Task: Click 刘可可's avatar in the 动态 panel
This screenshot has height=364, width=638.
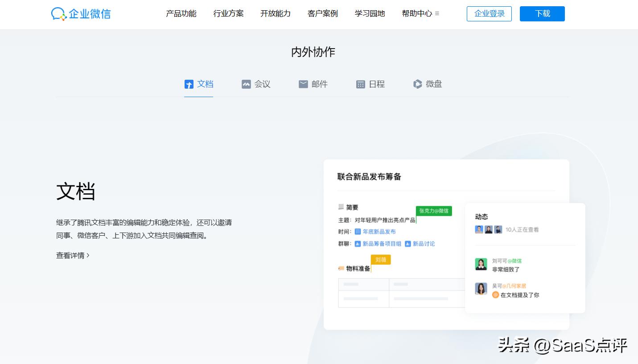Action: pyautogui.click(x=481, y=264)
